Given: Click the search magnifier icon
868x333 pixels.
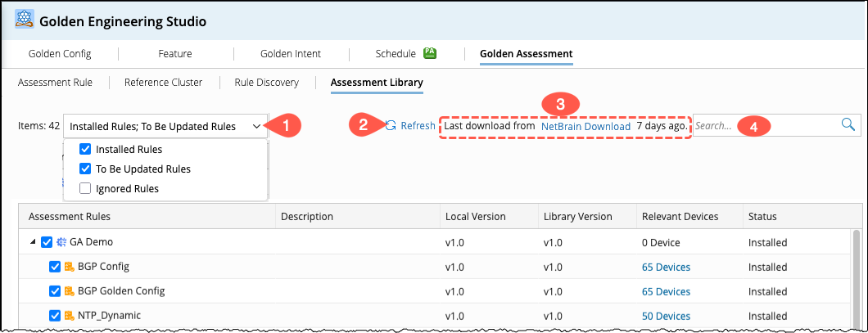Looking at the screenshot, I should click(848, 125).
